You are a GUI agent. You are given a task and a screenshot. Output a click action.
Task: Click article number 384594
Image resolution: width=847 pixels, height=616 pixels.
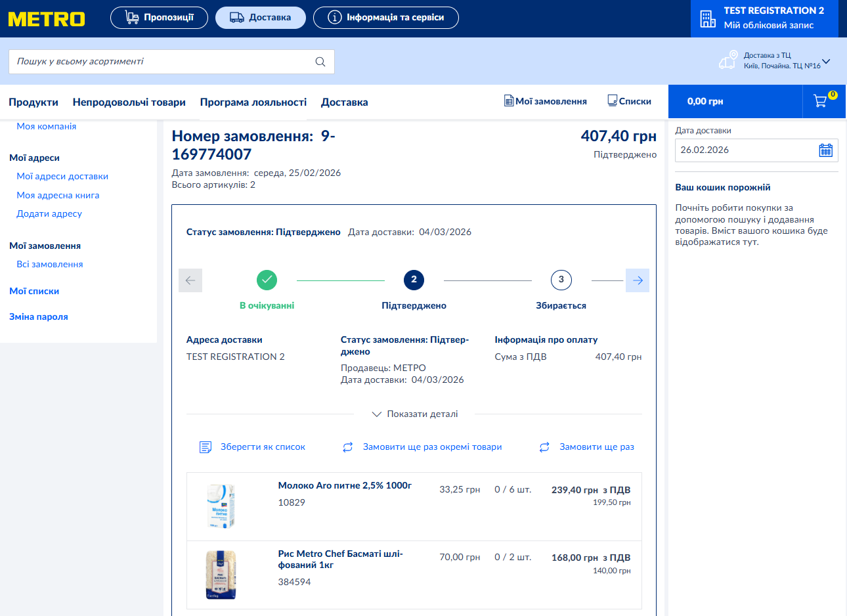coord(294,582)
